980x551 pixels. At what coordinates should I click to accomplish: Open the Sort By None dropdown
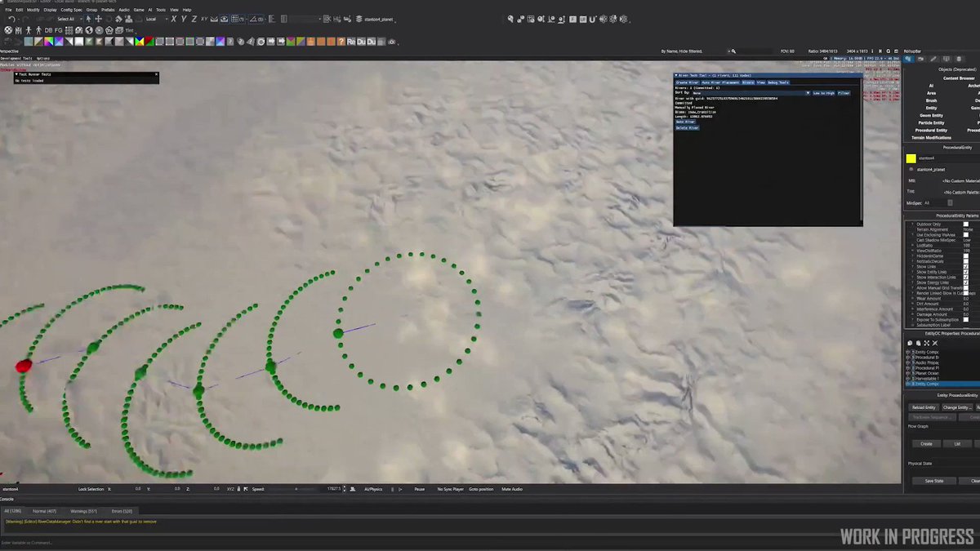pos(751,93)
